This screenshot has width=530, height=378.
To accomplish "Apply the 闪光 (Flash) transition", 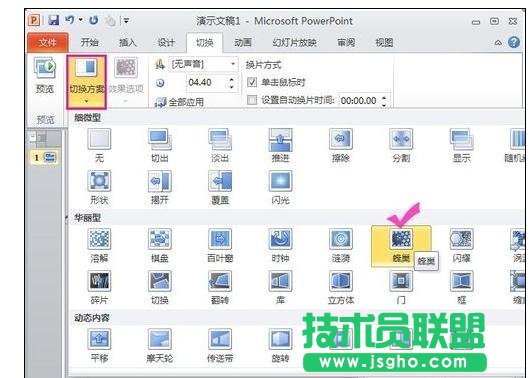I will (280, 188).
